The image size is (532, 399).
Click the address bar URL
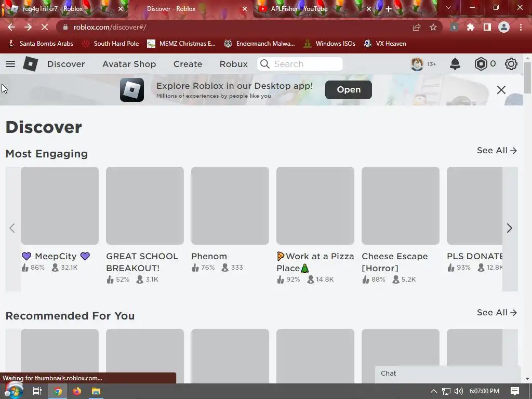coord(110,27)
